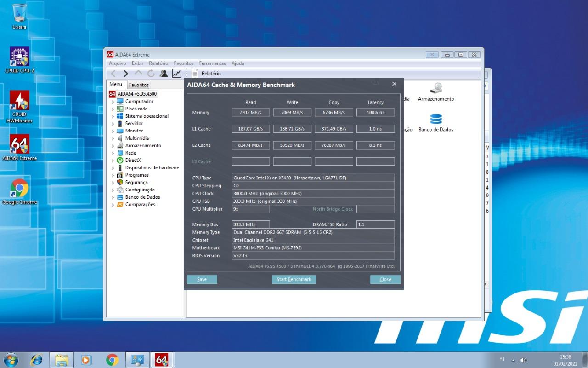Click the Windows Start button
588x368 pixels.
click(x=11, y=360)
